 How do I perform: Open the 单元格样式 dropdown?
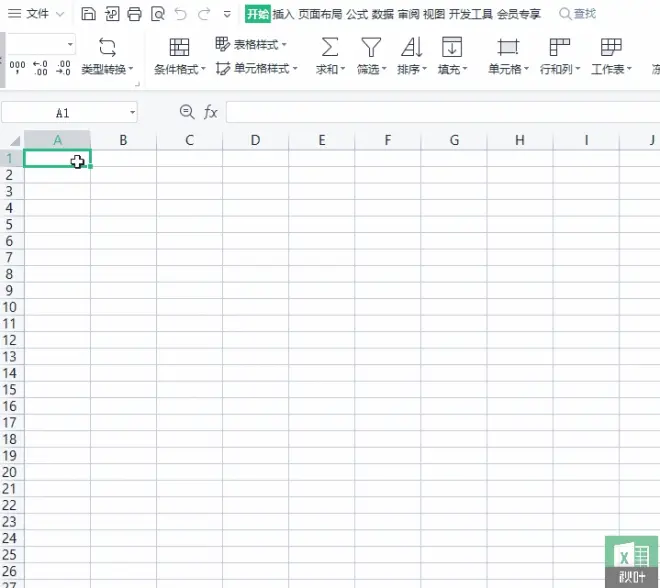tap(257, 68)
